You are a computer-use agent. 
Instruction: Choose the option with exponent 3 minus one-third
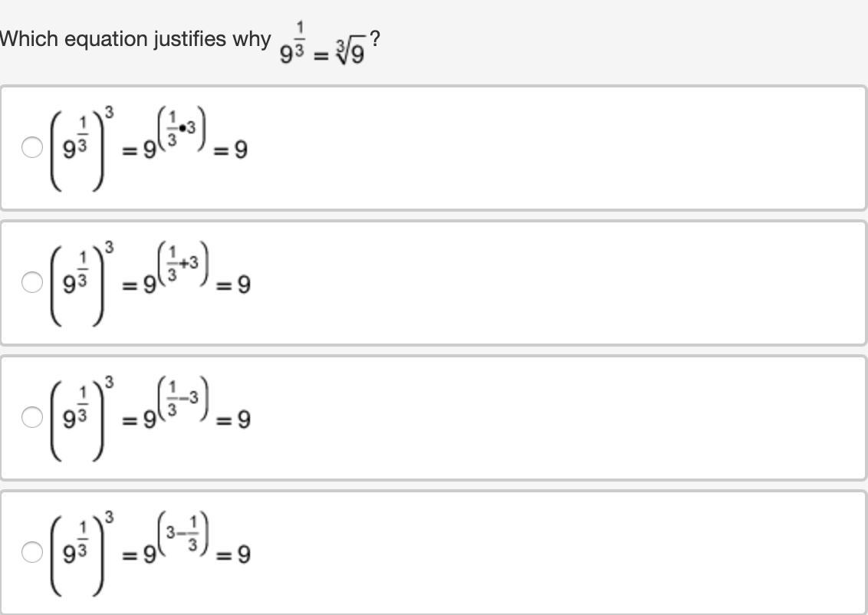pos(31,551)
